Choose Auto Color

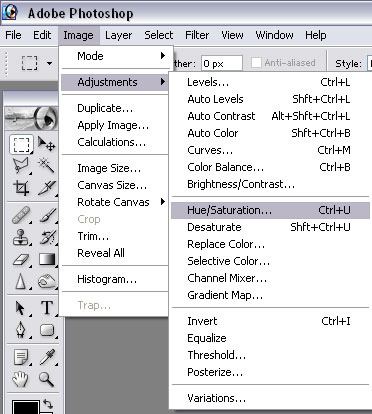[x=270, y=133]
